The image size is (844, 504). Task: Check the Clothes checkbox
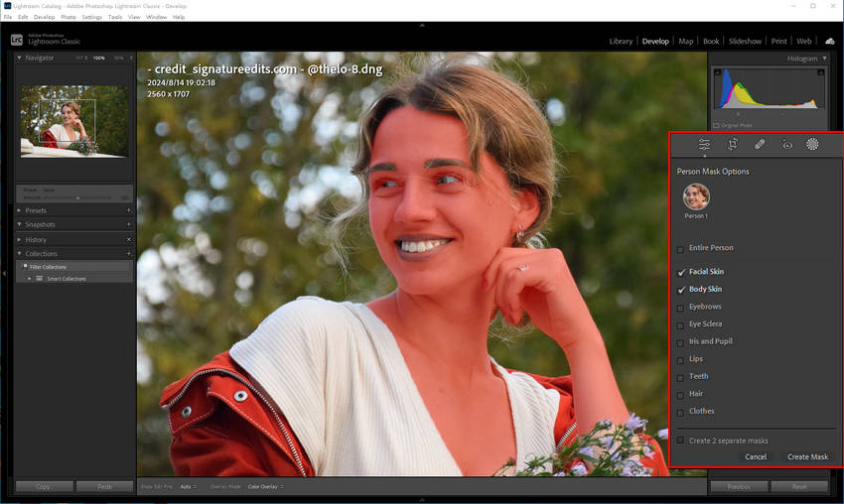[x=680, y=412]
